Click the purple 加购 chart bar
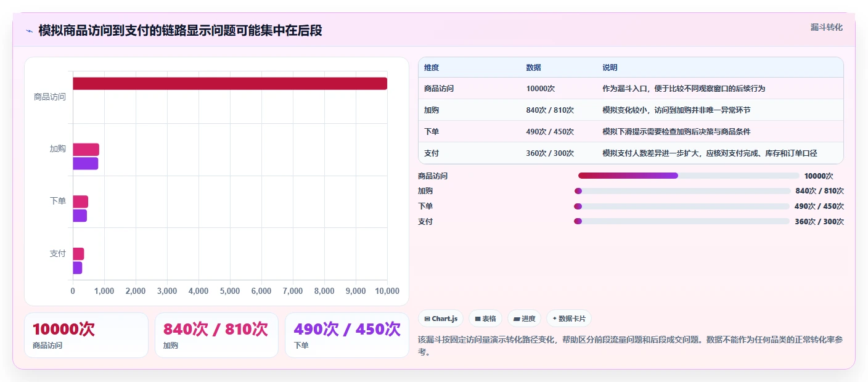Image resolution: width=868 pixels, height=382 pixels. pyautogui.click(x=85, y=163)
